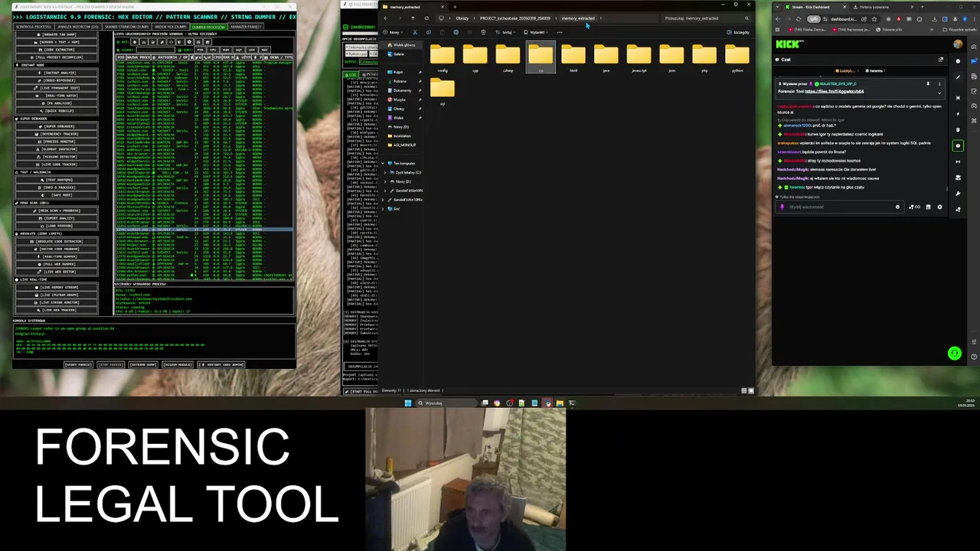Click RESTART JAKO ADMIN button
Screen dimensions: 980x551
pos(221,364)
